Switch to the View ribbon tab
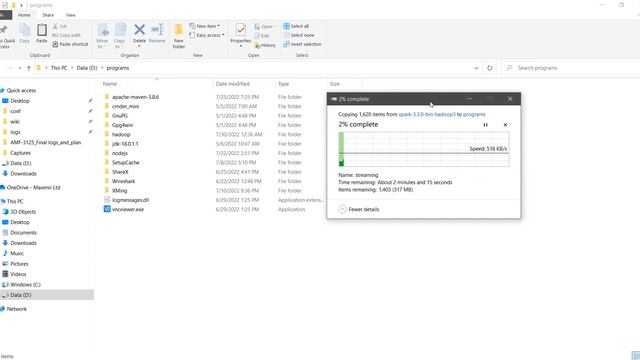 point(71,15)
